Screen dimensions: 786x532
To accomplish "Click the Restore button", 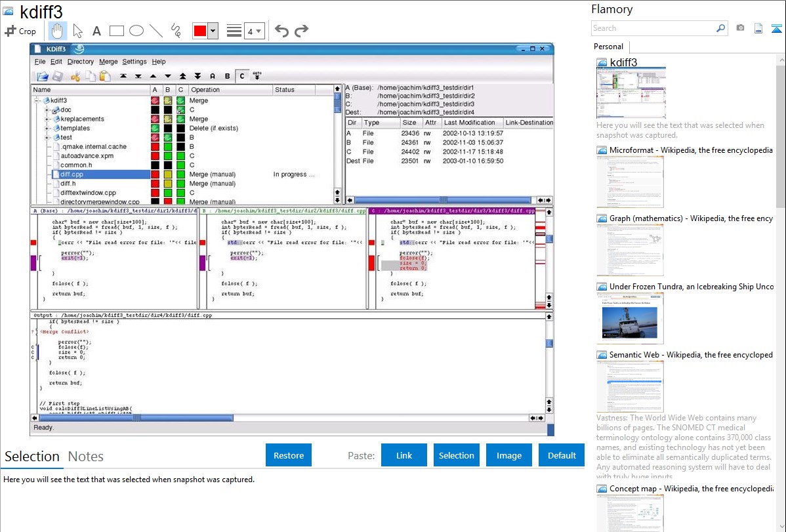I will point(289,455).
